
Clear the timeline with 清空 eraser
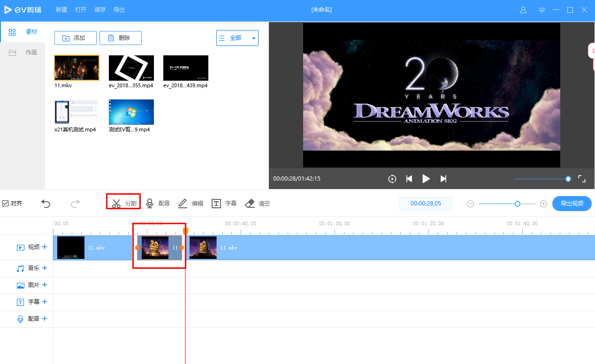tap(258, 204)
